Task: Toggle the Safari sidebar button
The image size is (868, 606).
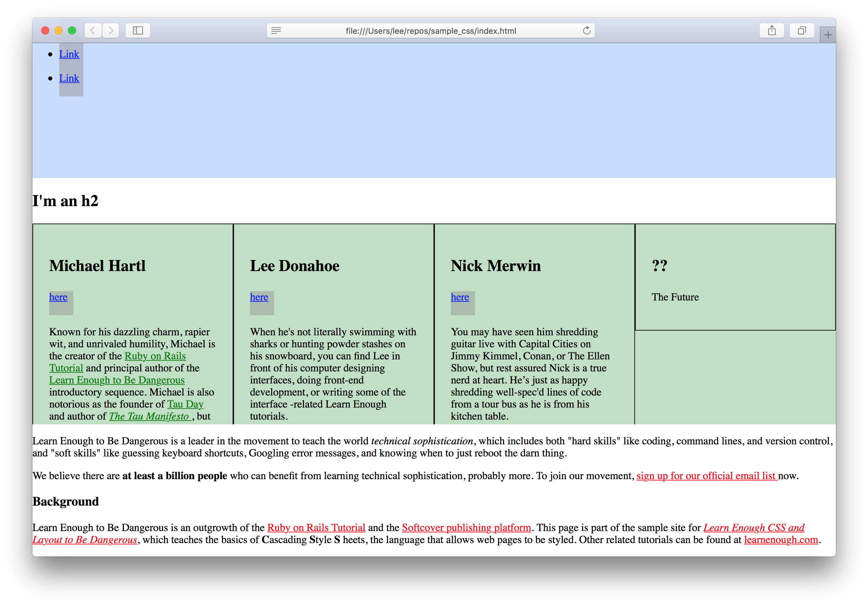Action: 138,30
